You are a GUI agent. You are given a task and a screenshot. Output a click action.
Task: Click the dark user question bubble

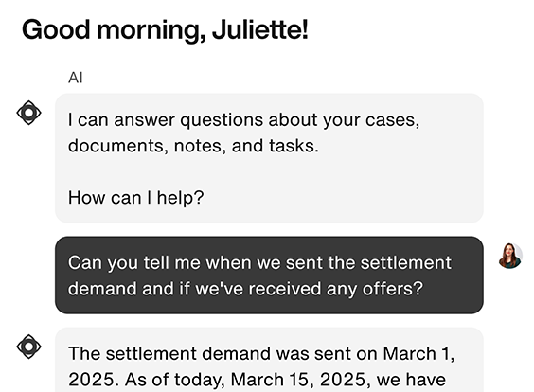pyautogui.click(x=269, y=276)
